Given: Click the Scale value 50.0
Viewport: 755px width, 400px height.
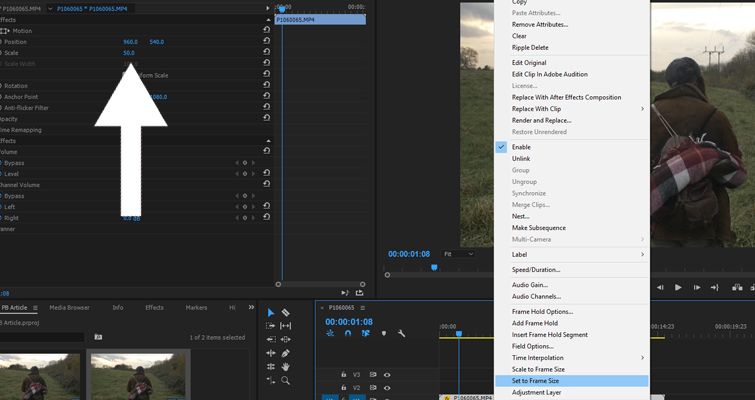Looking at the screenshot, I should [x=128, y=53].
